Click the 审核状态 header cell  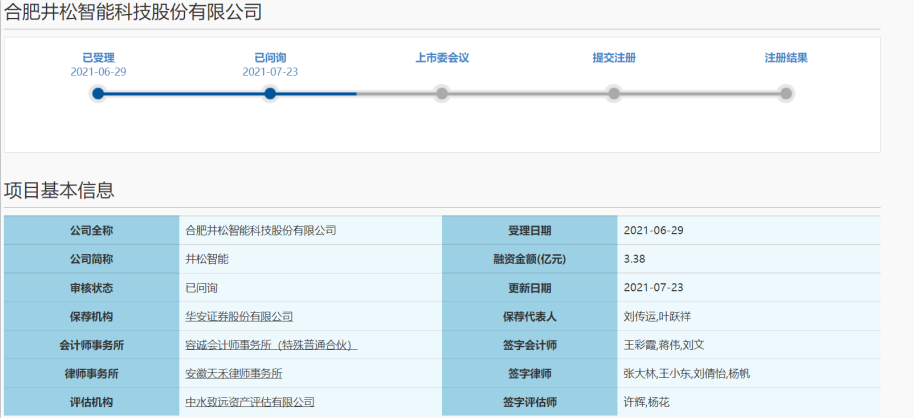click(x=92, y=287)
